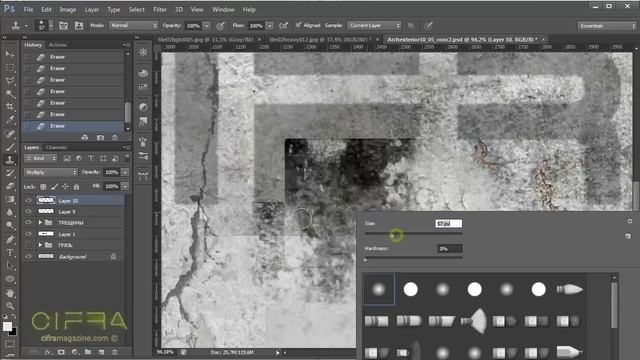Hide Layer 10 with its eye icon

point(28,200)
